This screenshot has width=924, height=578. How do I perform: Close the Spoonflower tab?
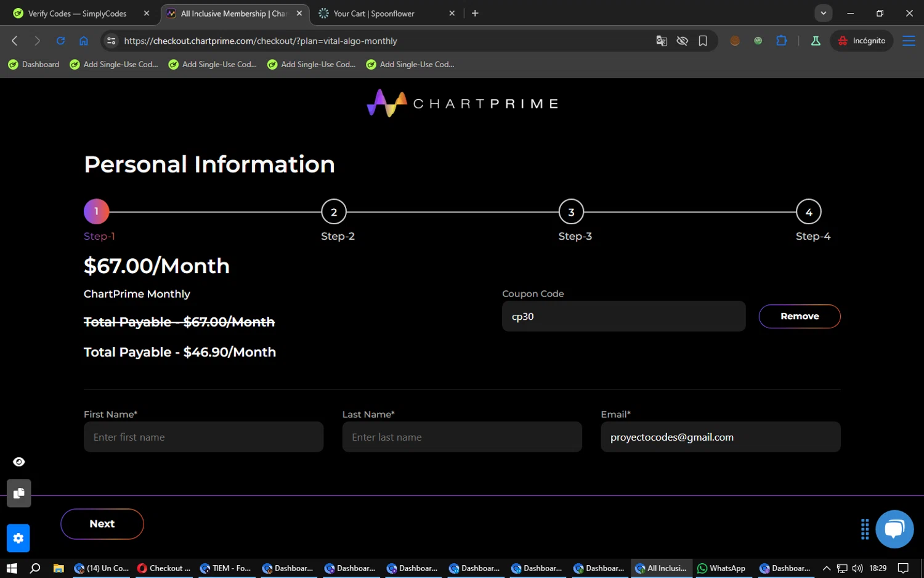(452, 13)
